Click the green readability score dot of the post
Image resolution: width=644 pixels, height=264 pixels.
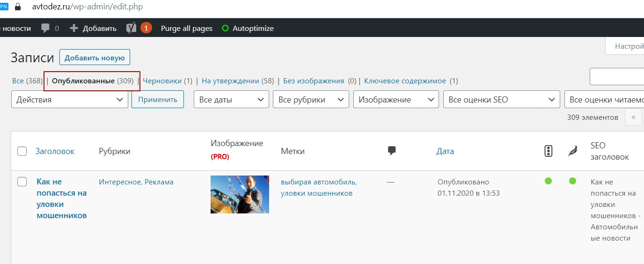point(572,181)
